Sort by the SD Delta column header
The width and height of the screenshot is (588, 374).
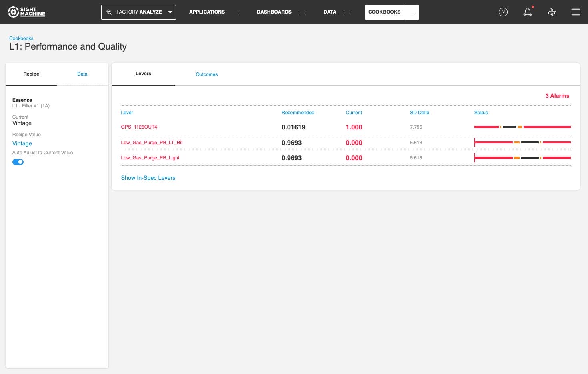(x=420, y=113)
